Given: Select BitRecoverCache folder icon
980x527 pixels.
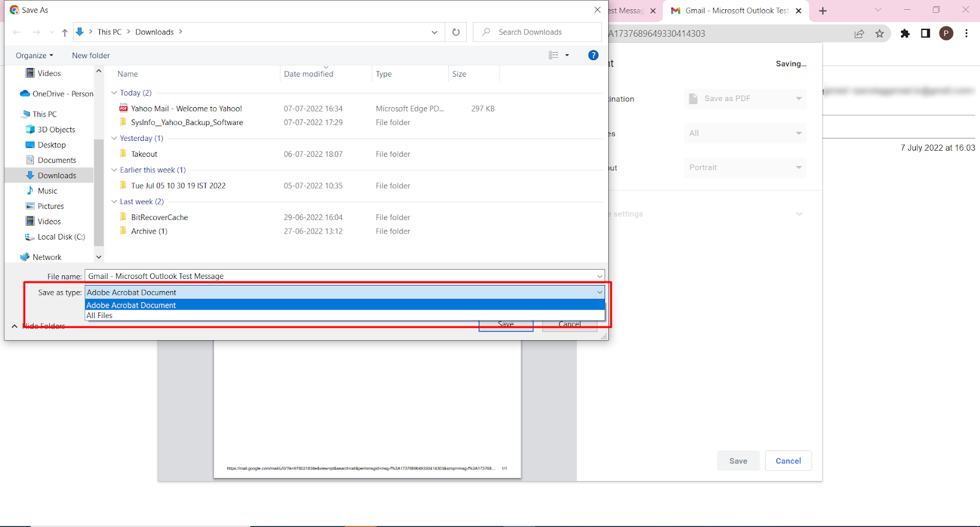Looking at the screenshot, I should tap(123, 217).
